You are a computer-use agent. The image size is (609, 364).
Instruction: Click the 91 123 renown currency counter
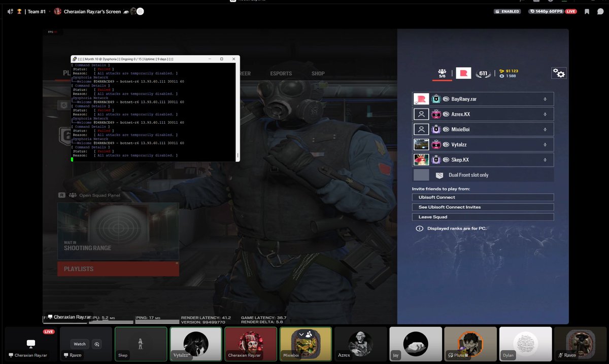509,71
